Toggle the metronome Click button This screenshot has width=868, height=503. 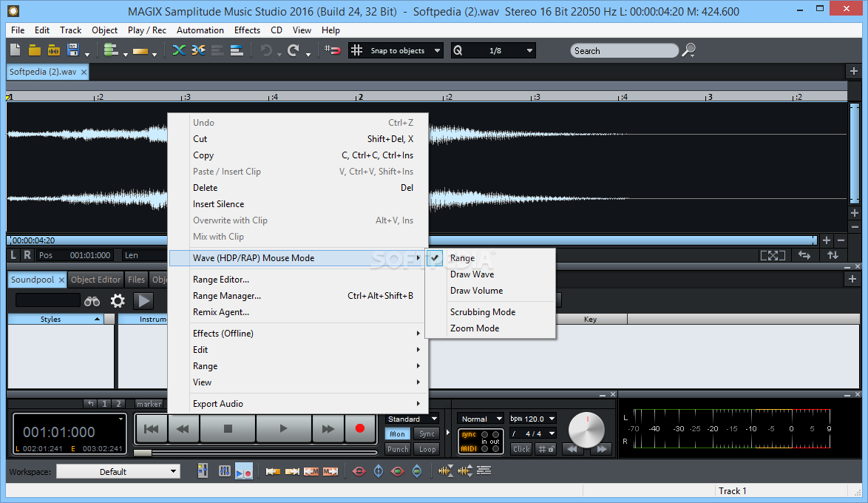[x=521, y=449]
